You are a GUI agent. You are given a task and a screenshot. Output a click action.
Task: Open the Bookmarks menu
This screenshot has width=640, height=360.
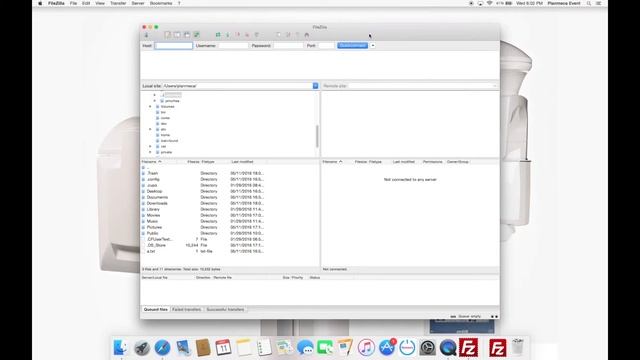(x=161, y=3)
